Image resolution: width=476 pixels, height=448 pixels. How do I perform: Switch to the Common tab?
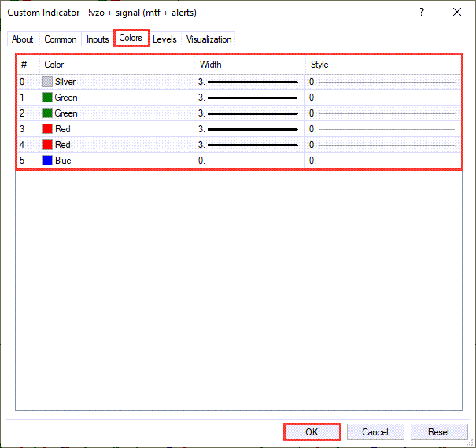(x=61, y=39)
